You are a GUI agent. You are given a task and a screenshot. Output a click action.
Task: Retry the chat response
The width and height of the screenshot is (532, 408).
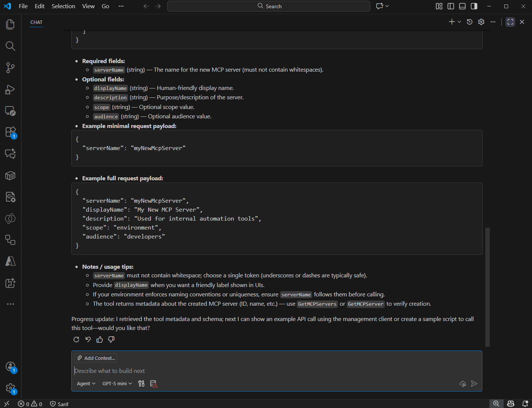[76, 339]
